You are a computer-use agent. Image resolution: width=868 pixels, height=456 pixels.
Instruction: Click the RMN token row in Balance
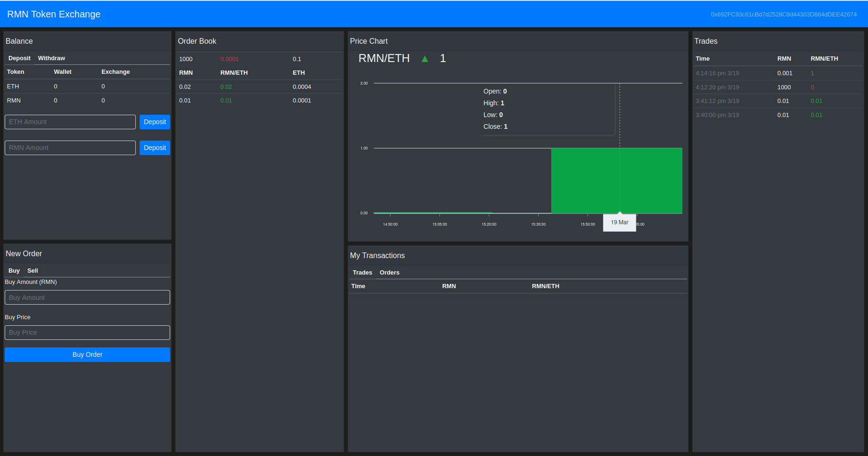[x=87, y=100]
